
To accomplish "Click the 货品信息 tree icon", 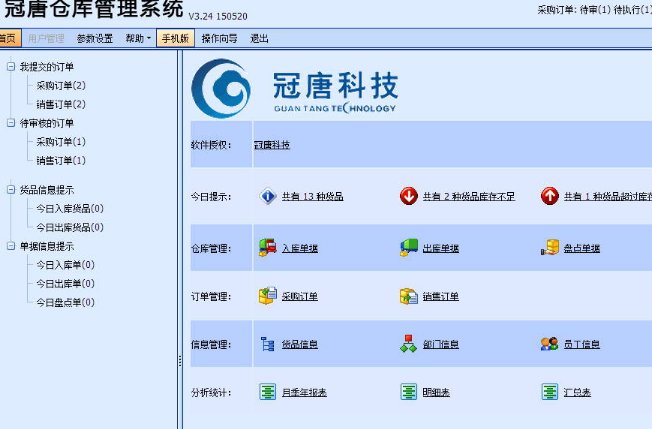I will pos(268,344).
